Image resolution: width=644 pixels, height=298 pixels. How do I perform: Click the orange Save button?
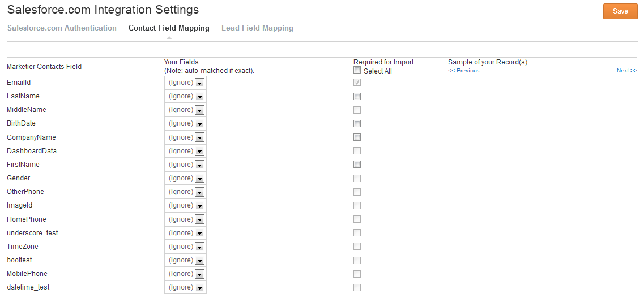click(x=620, y=11)
